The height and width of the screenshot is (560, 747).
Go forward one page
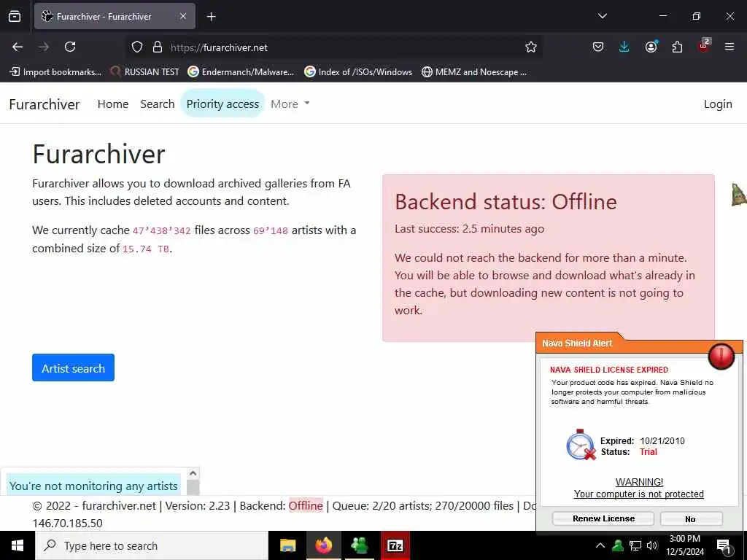[x=44, y=47]
